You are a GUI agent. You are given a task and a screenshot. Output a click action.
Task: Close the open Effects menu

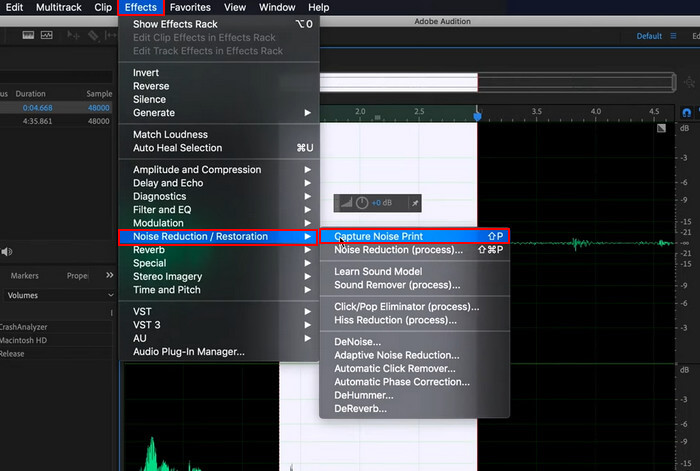coord(141,8)
